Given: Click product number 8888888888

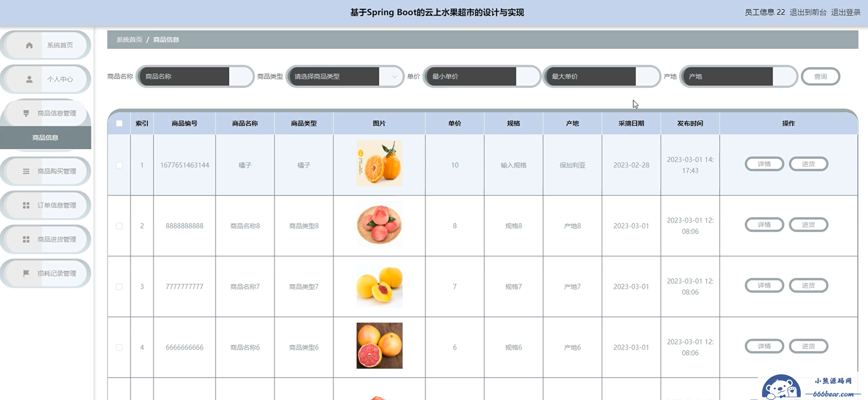Looking at the screenshot, I should click(x=184, y=226).
